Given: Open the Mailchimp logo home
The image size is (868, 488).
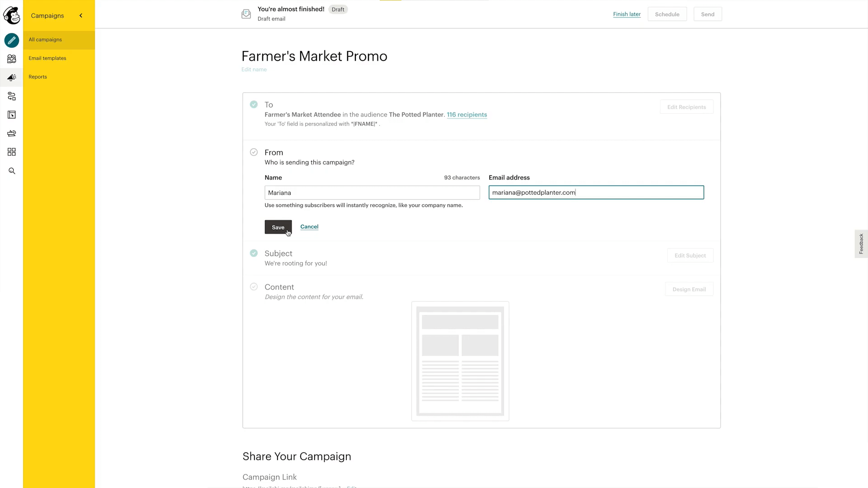Looking at the screenshot, I should 11,15.
